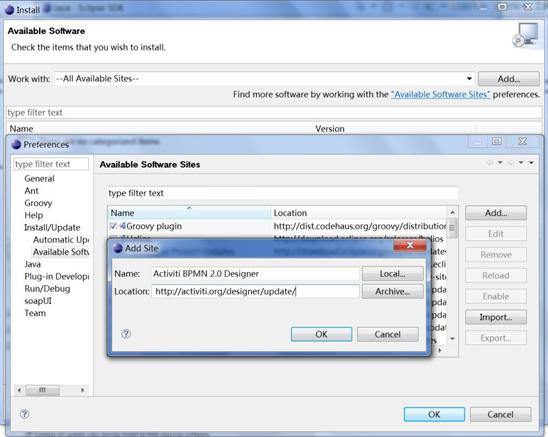Select Groovy in the Preferences tree
The image size is (548, 437).
tap(38, 203)
